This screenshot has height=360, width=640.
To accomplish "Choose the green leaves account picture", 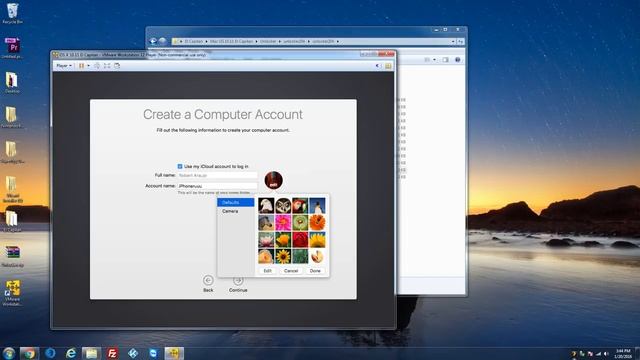I will [x=300, y=257].
